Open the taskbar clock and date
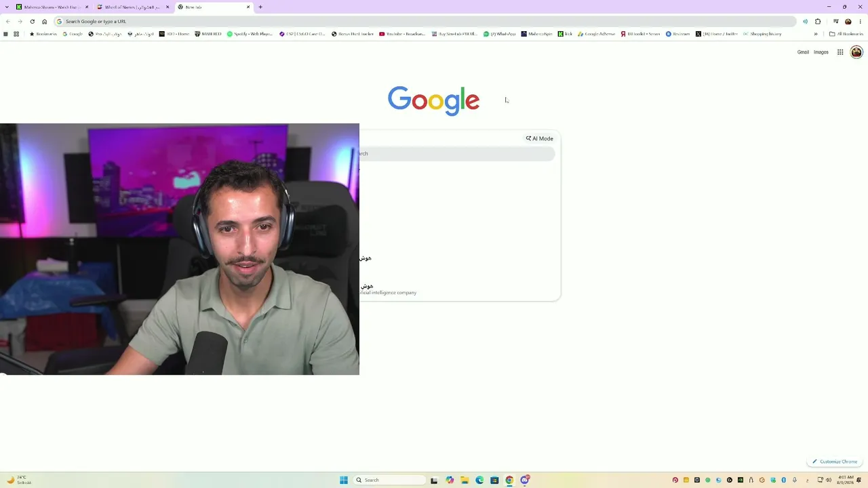The image size is (868, 488). coord(846,480)
